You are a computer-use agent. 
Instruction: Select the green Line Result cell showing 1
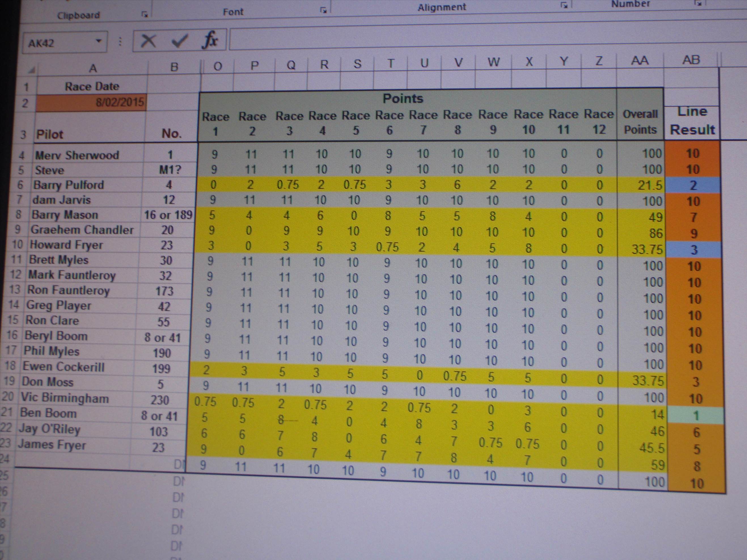point(696,415)
